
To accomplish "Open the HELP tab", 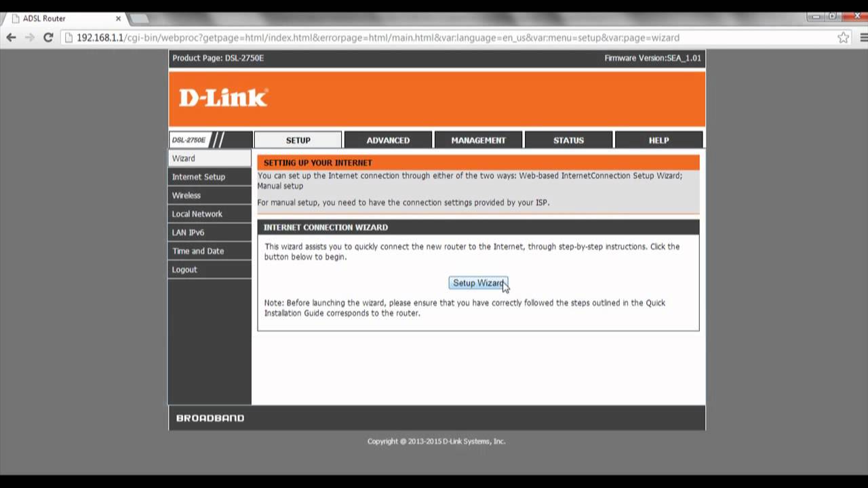I will [658, 140].
